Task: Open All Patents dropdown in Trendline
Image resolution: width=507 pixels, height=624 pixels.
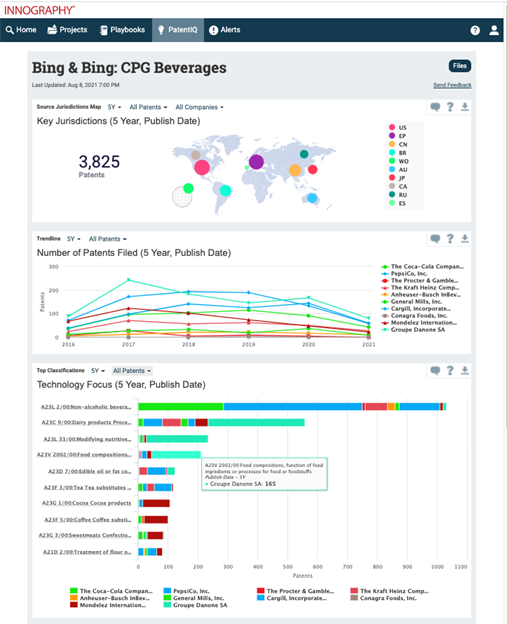Action: [107, 239]
